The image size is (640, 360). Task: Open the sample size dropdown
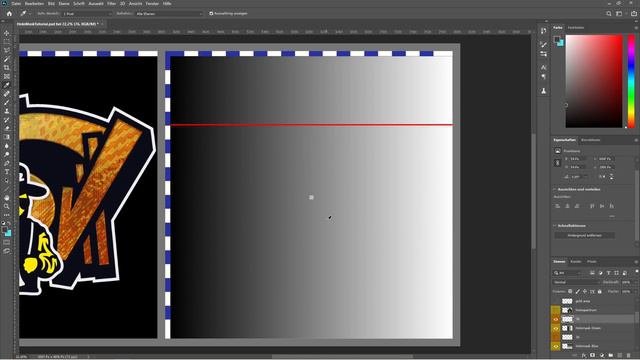pos(88,13)
